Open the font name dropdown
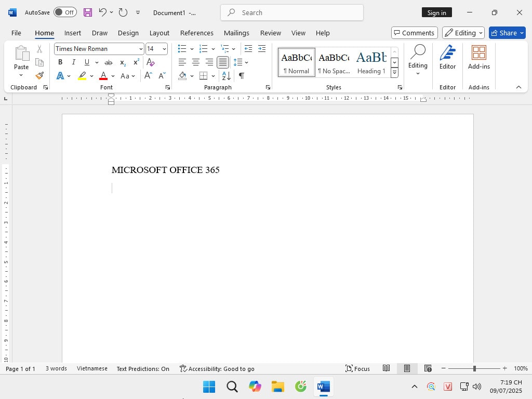This screenshot has width=532, height=399. coord(141,49)
